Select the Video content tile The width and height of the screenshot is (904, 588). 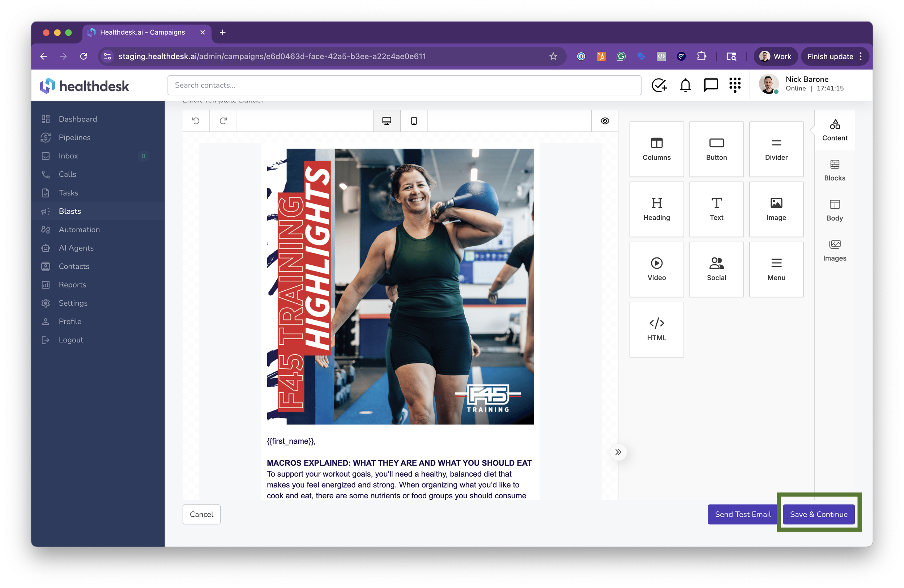point(656,269)
